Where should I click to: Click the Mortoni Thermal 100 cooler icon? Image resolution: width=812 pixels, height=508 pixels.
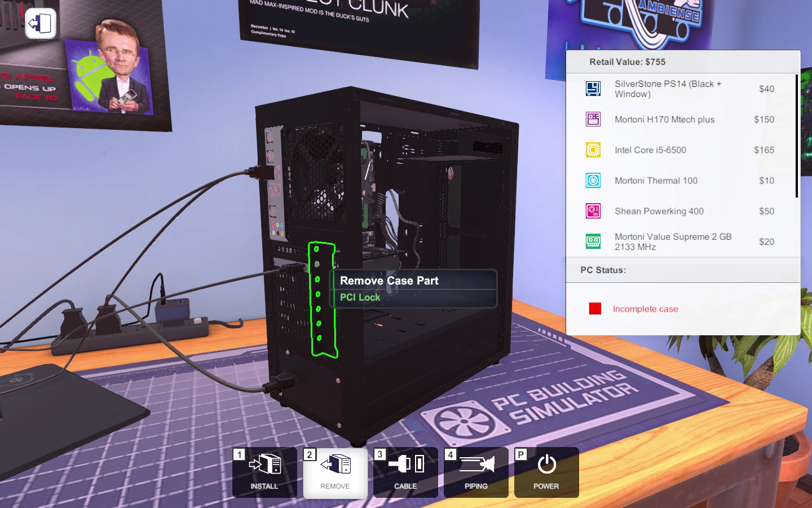click(x=593, y=181)
